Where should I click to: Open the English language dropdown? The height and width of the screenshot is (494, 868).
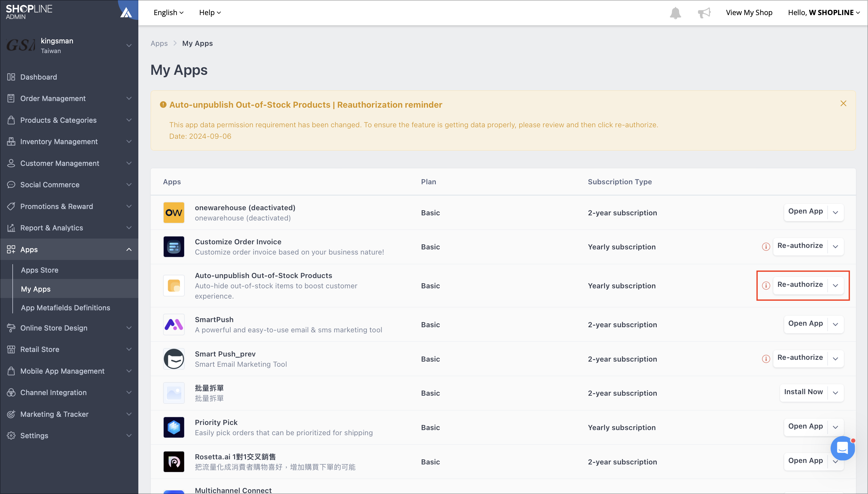(168, 13)
